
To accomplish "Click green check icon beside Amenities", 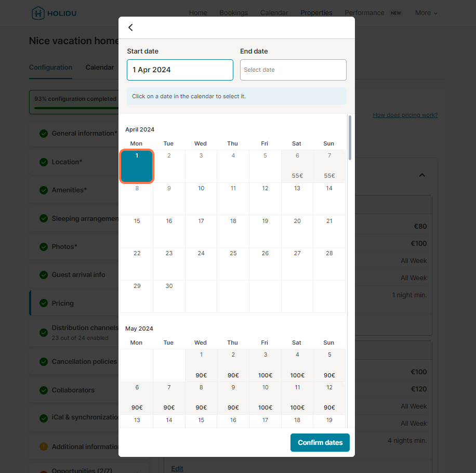I will click(x=44, y=190).
